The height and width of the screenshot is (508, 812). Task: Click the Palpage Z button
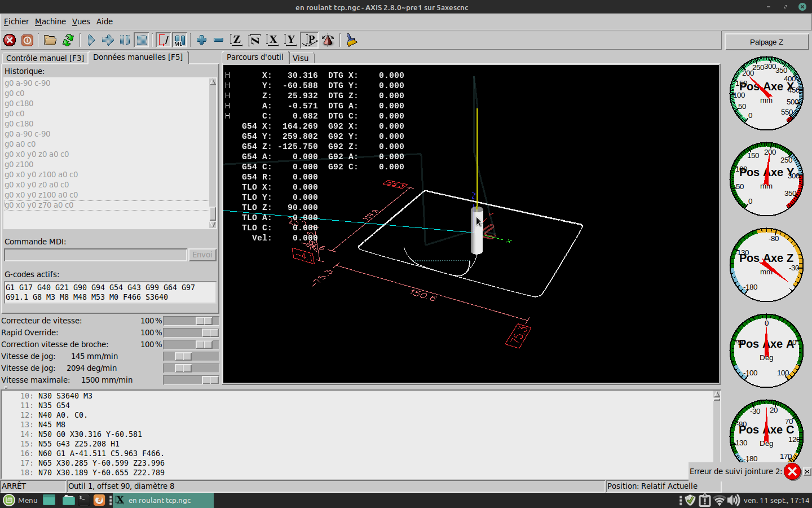(766, 42)
